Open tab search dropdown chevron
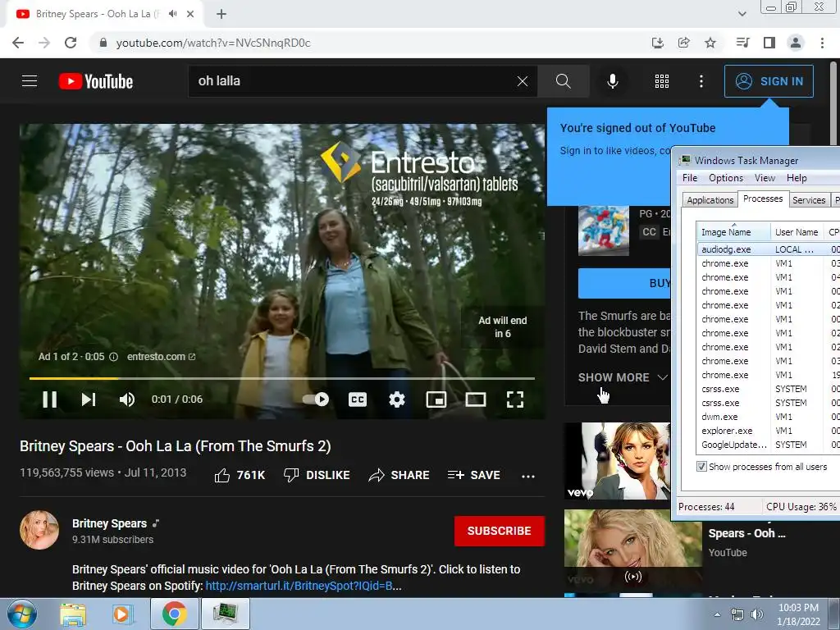840x630 pixels. coord(742,14)
